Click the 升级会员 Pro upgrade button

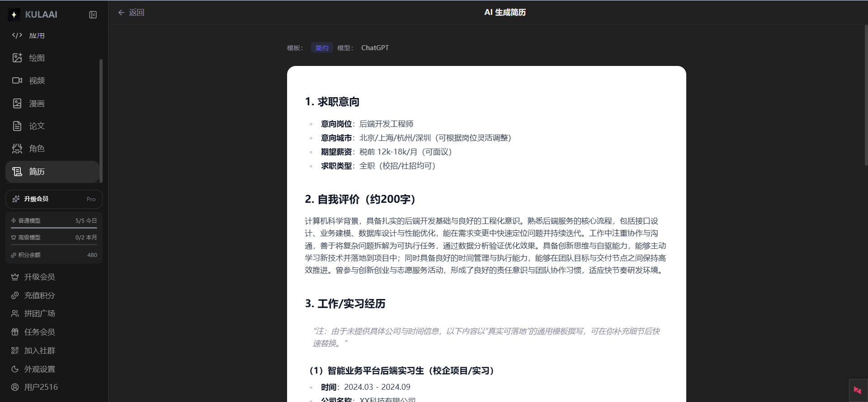coord(54,199)
